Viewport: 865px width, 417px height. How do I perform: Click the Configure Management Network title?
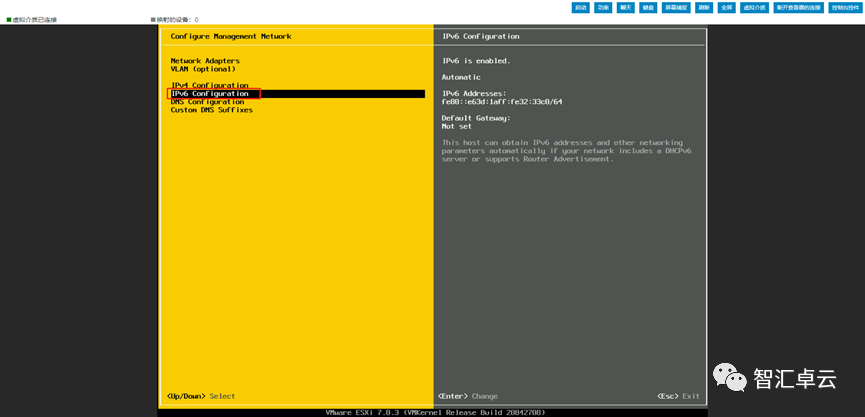click(x=231, y=36)
